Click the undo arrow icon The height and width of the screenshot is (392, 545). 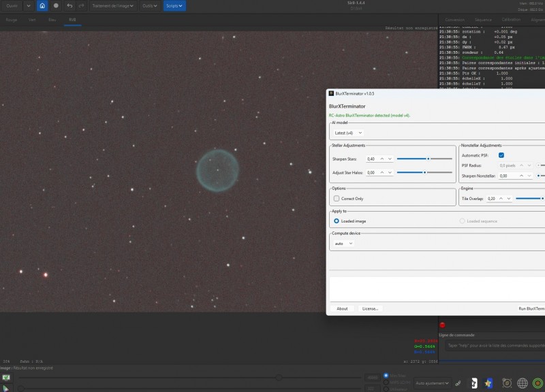coord(69,5)
